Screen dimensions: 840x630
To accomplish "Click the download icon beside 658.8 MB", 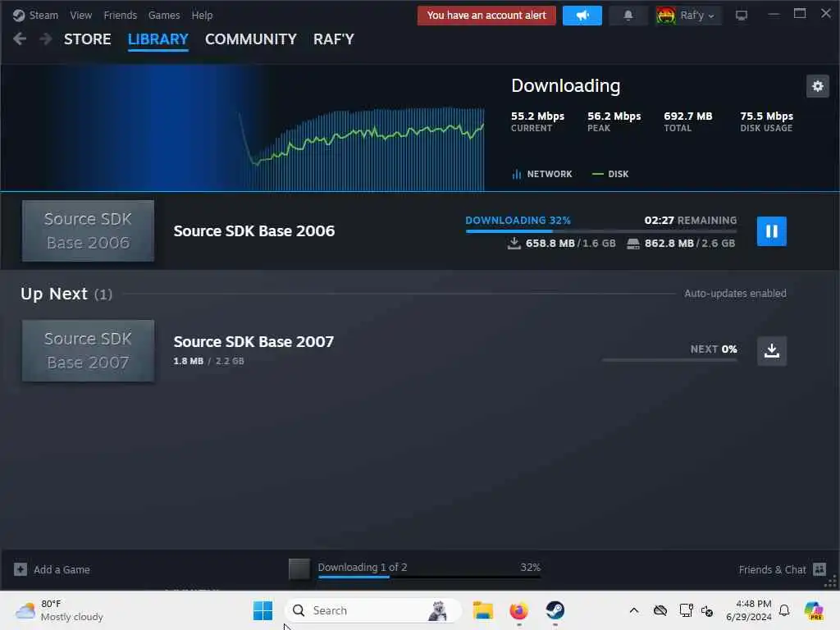I will tap(514, 244).
